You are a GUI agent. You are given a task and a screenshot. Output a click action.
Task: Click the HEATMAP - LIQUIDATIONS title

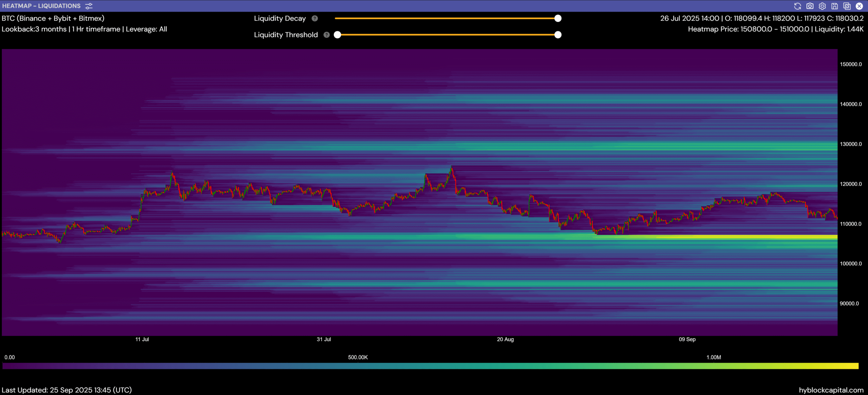(41, 6)
